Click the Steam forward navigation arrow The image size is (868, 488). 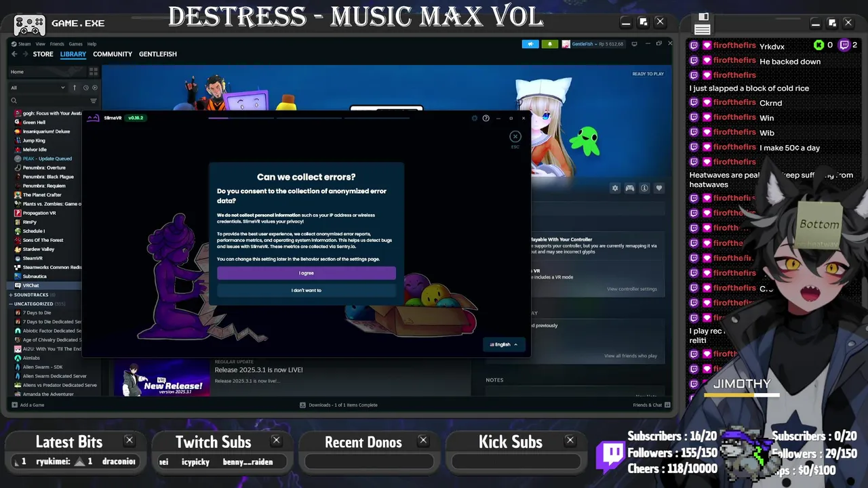click(25, 54)
